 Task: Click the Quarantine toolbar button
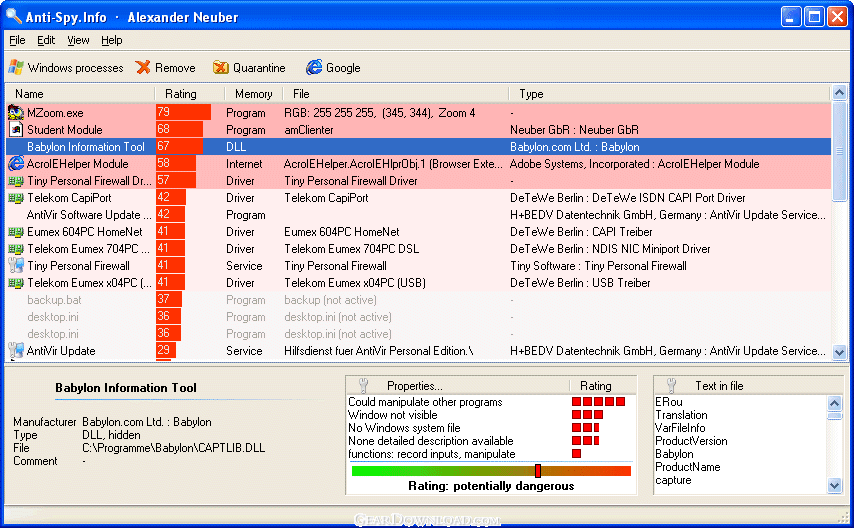(x=249, y=68)
